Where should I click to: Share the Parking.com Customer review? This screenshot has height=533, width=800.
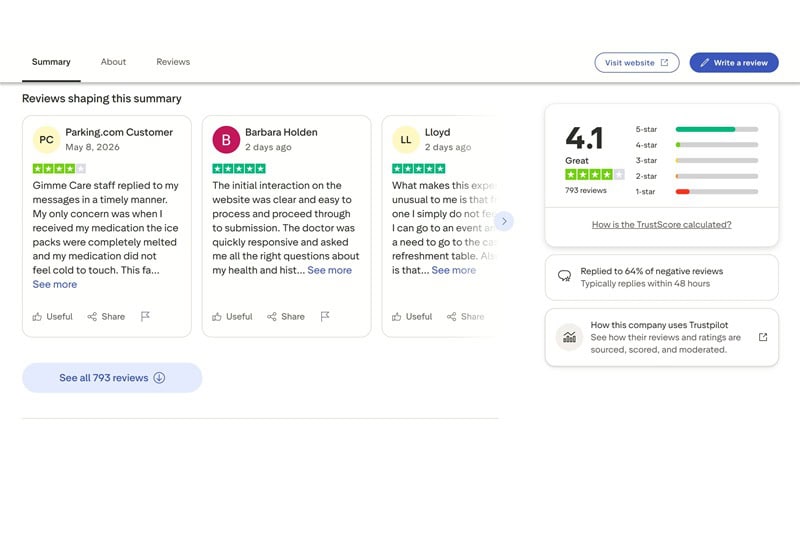106,317
